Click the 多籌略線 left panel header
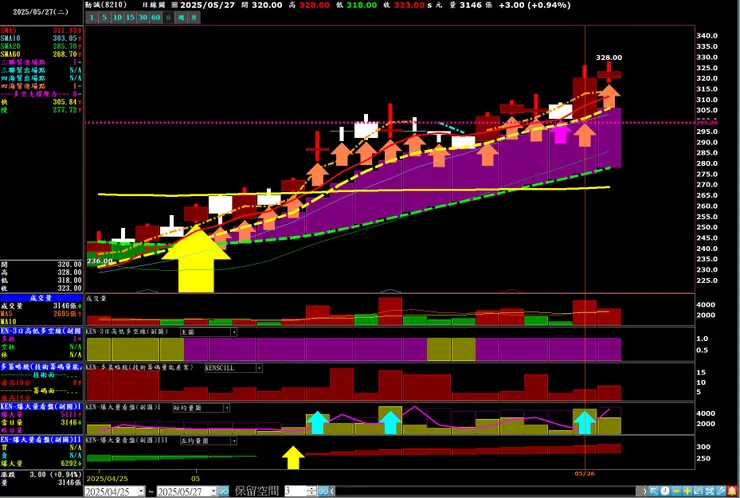The image size is (740, 498). point(41,367)
